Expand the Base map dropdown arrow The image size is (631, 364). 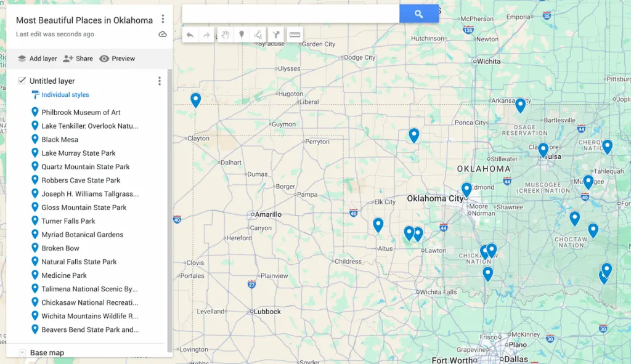point(22,353)
